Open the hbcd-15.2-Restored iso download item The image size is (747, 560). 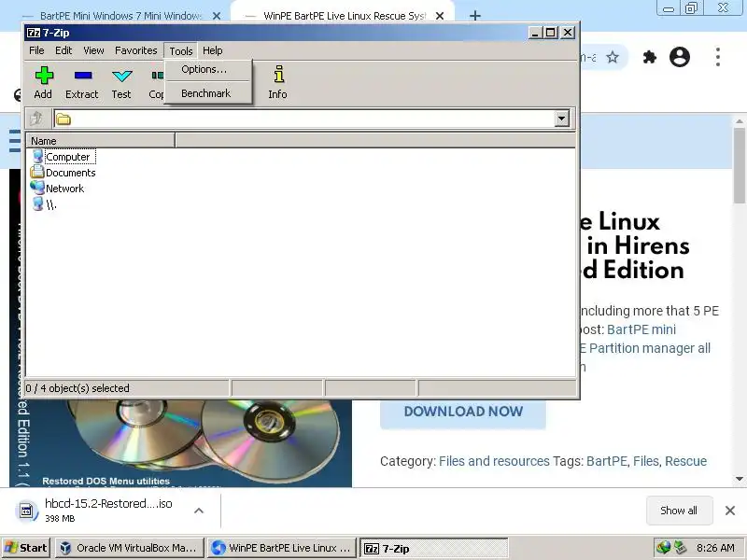(x=108, y=510)
